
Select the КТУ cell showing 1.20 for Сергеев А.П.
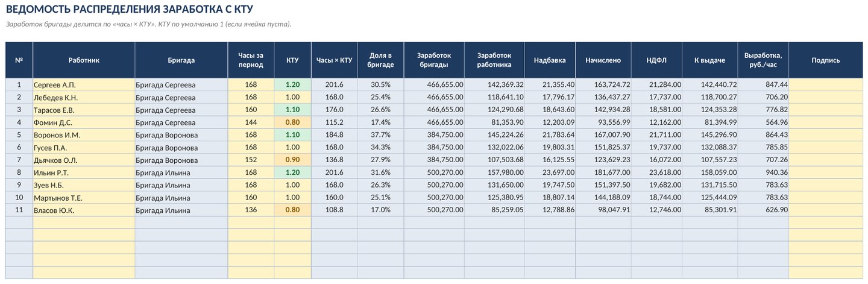(292, 84)
